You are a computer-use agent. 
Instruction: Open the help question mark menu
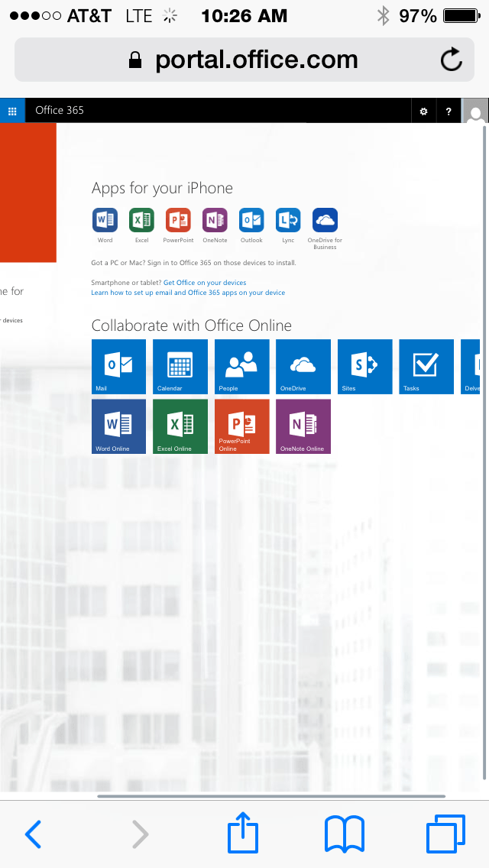coord(449,112)
